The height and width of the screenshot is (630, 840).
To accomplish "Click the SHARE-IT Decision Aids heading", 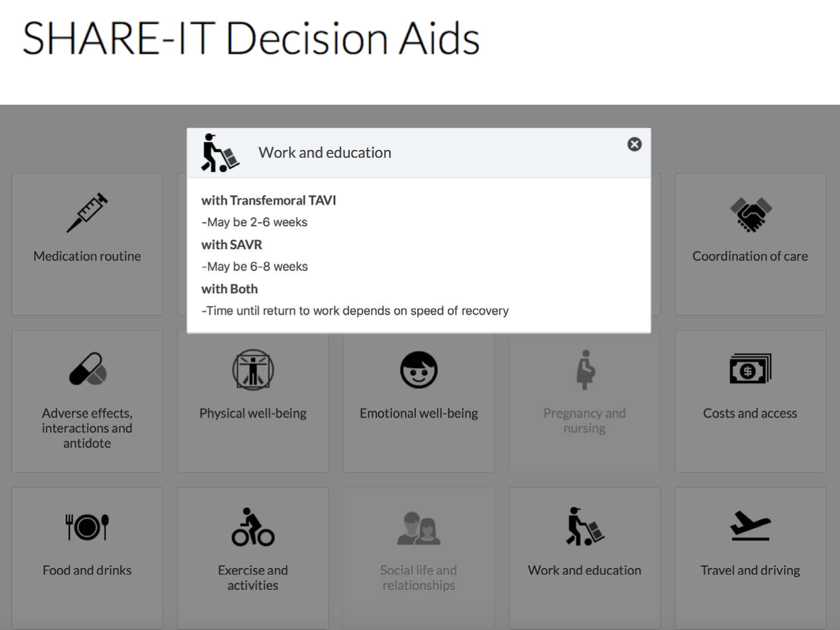I will pos(251,39).
